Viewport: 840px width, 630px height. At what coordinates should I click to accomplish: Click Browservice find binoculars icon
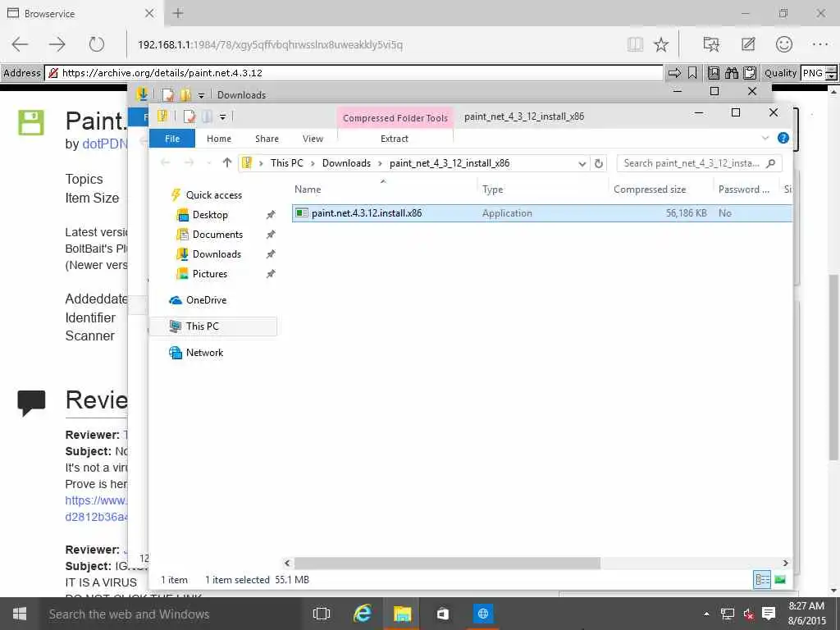point(732,73)
